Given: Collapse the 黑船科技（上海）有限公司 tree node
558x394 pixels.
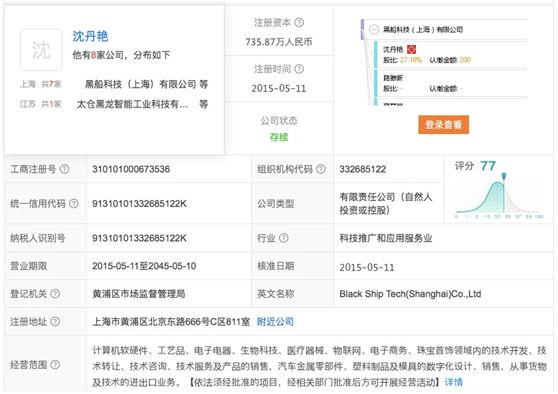Looking at the screenshot, I should [374, 30].
